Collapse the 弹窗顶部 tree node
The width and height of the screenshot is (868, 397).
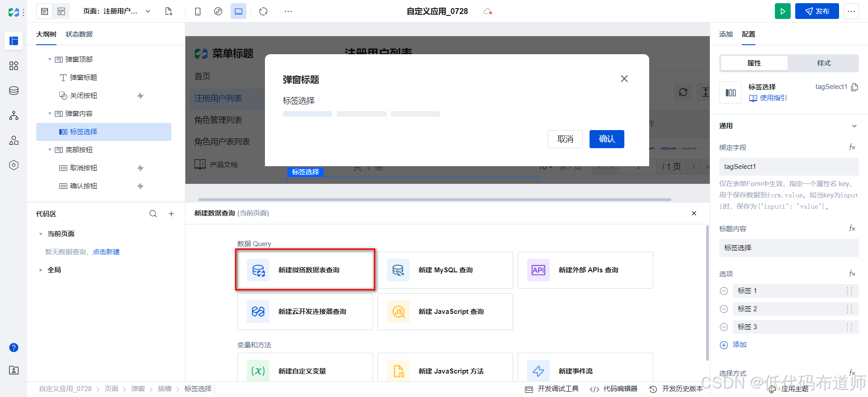coord(50,59)
